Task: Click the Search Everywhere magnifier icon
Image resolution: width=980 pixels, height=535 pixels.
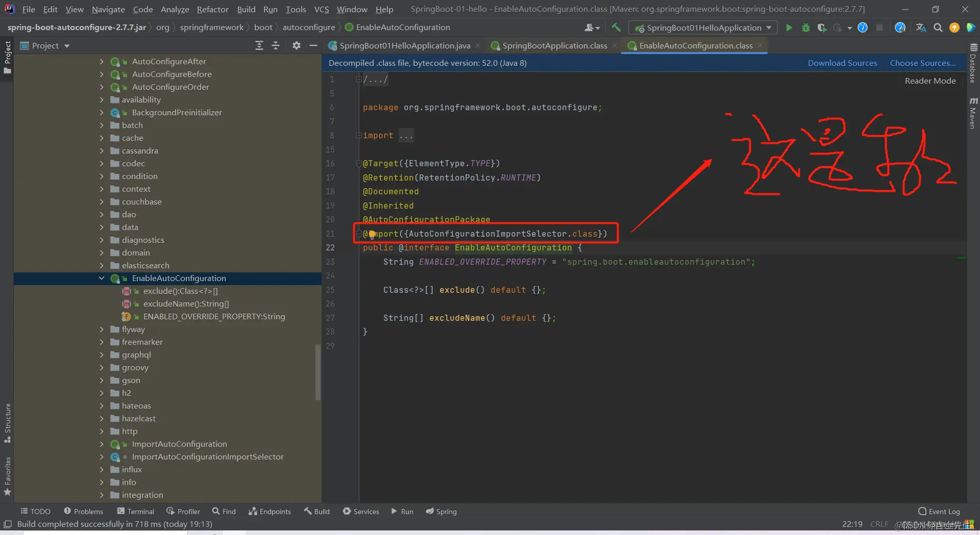Action: pos(938,28)
